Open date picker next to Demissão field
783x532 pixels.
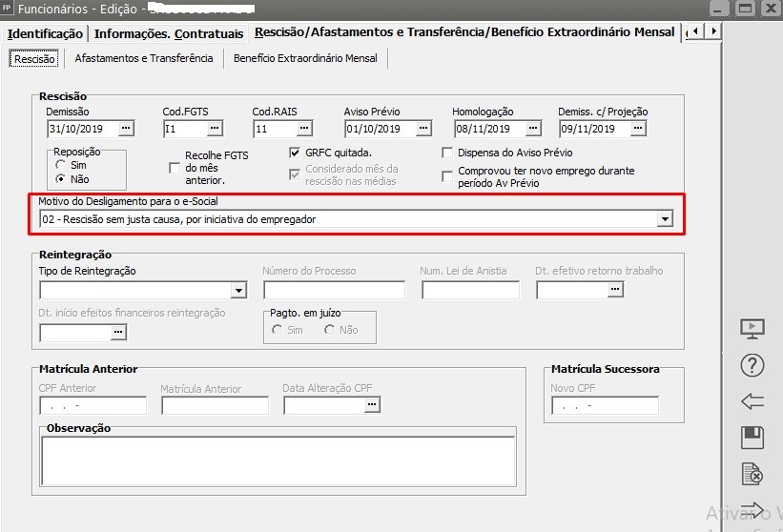[126, 129]
